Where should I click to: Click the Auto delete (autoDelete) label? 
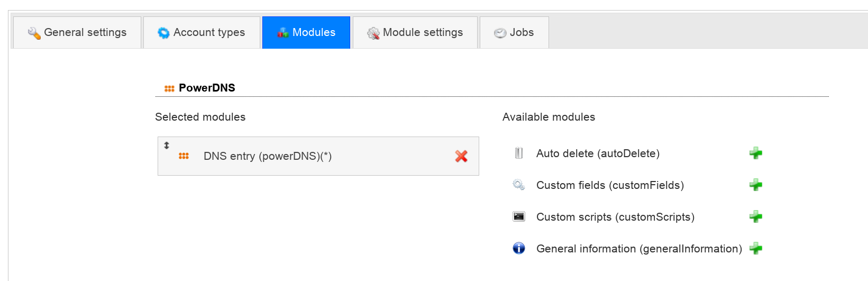click(x=598, y=153)
